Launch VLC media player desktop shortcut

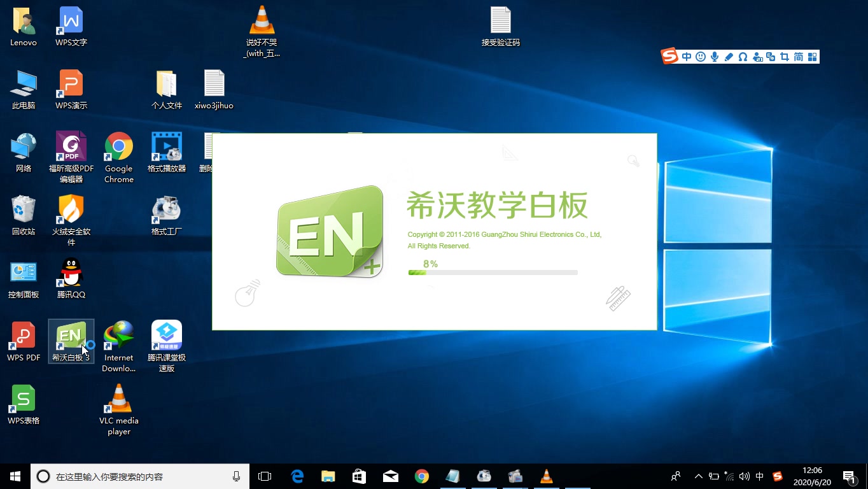[x=119, y=409]
